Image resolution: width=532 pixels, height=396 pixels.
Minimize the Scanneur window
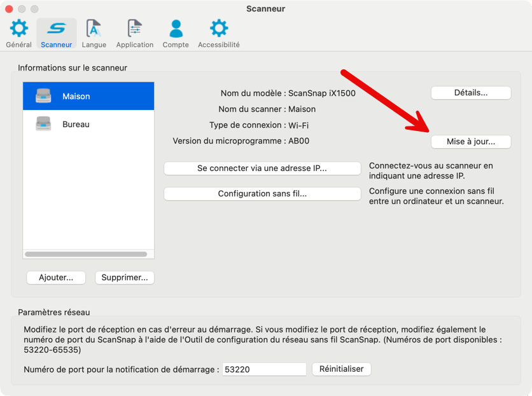click(x=22, y=10)
